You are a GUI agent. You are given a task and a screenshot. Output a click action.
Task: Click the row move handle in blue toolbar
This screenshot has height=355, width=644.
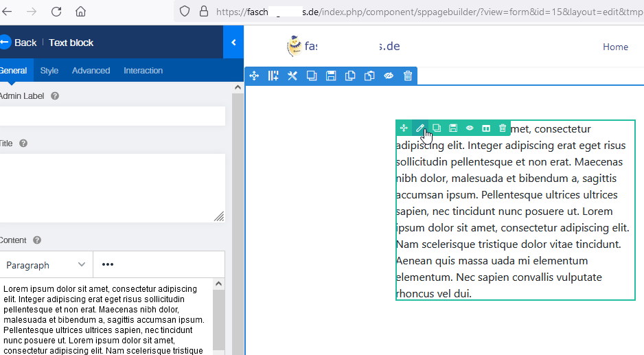(254, 76)
